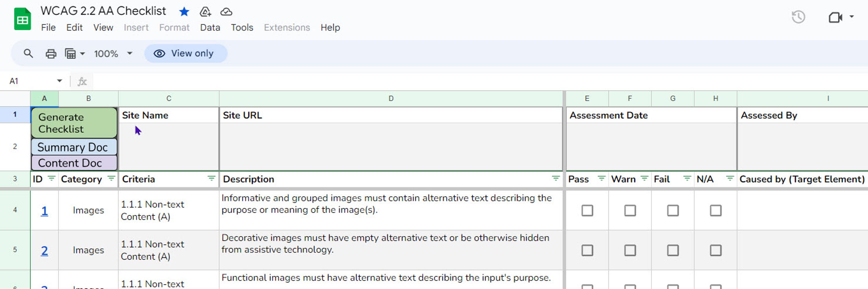The image size is (868, 289).
Task: Open the Format menu
Action: click(x=174, y=27)
